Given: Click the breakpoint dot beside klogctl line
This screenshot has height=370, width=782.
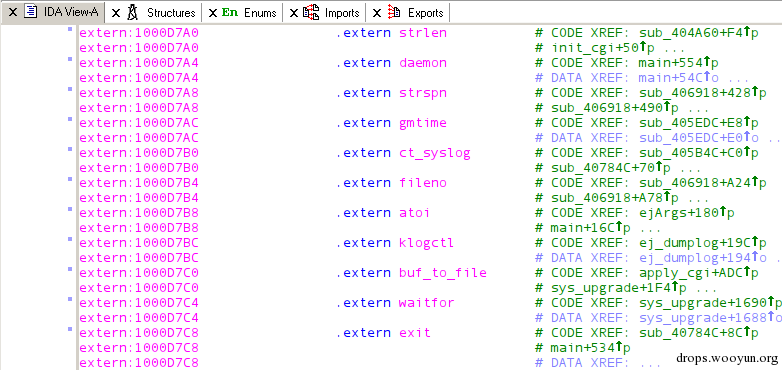Looking at the screenshot, I should point(70,239).
